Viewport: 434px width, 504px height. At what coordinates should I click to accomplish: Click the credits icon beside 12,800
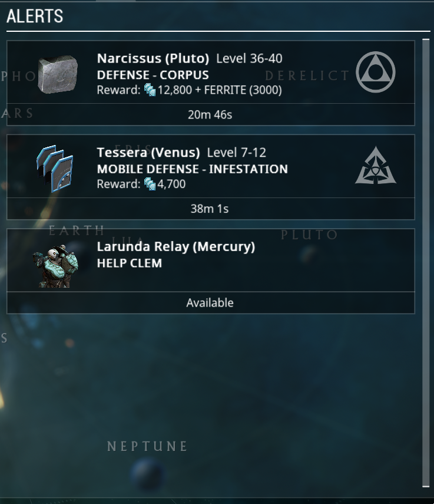(150, 90)
